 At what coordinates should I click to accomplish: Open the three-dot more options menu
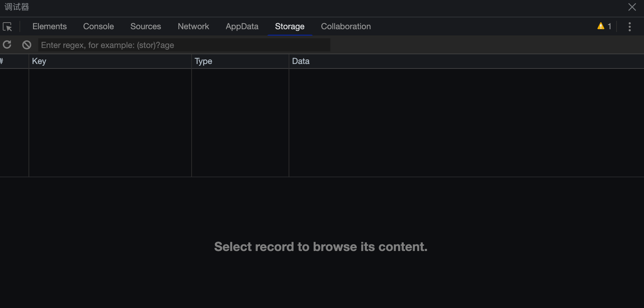(x=629, y=27)
